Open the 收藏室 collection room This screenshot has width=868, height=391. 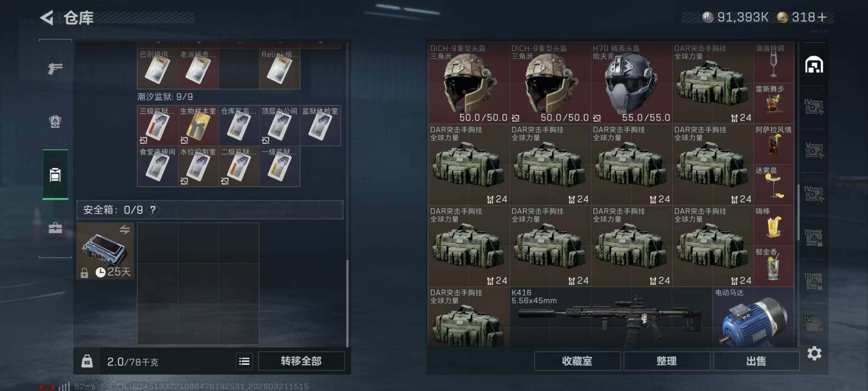[577, 361]
